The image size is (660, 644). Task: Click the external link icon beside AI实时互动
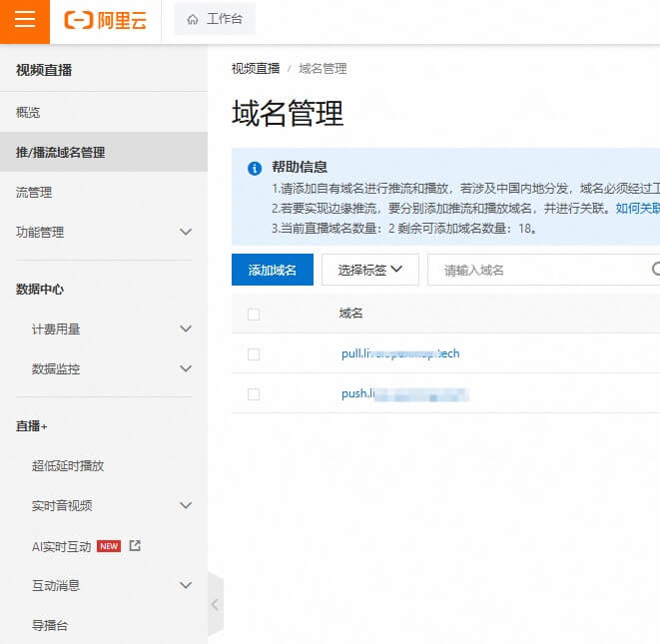136,546
